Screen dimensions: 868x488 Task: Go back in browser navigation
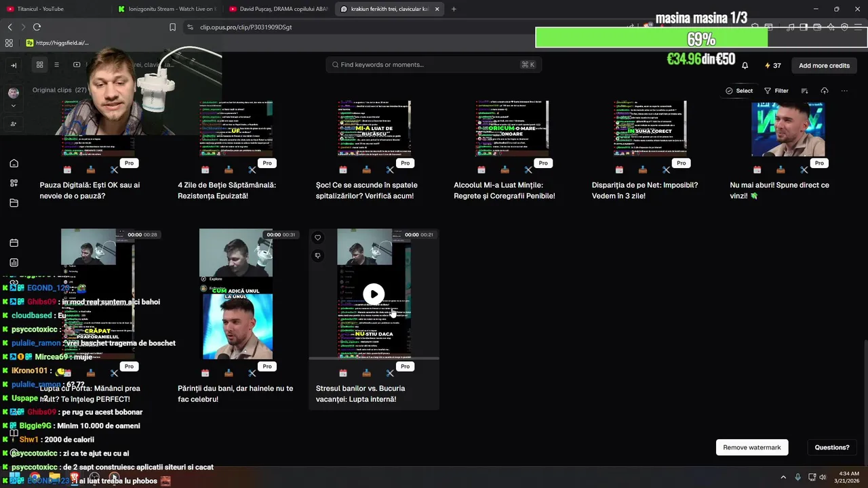[9, 27]
